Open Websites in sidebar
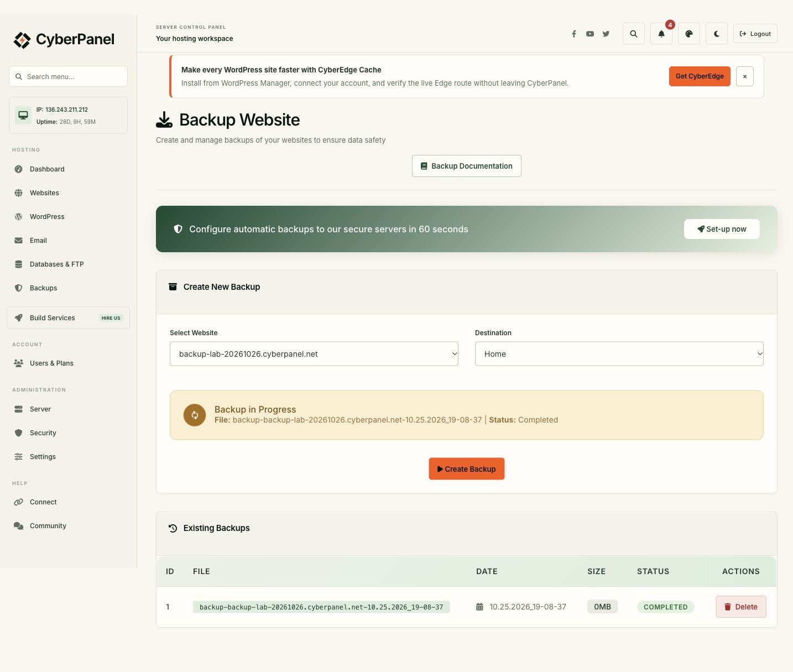This screenshot has width=793, height=672. [x=69, y=193]
